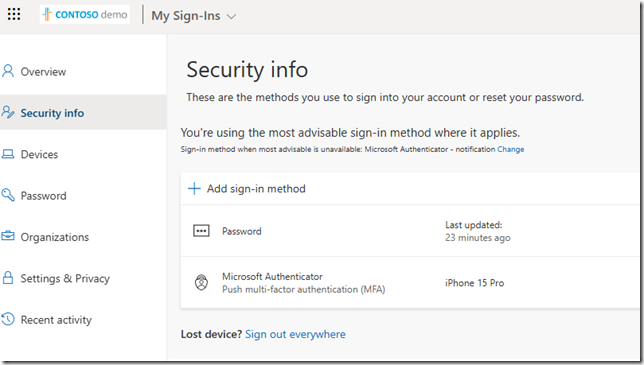Viewport: 644px width, 365px height.
Task: Expand the My Sign-Ins dropdown chevron
Action: 232,17
